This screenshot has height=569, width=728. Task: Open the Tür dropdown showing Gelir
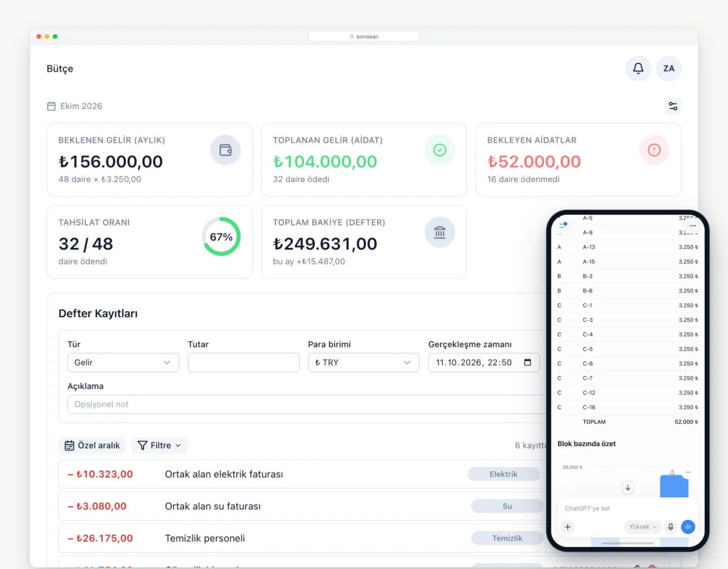[x=123, y=363]
